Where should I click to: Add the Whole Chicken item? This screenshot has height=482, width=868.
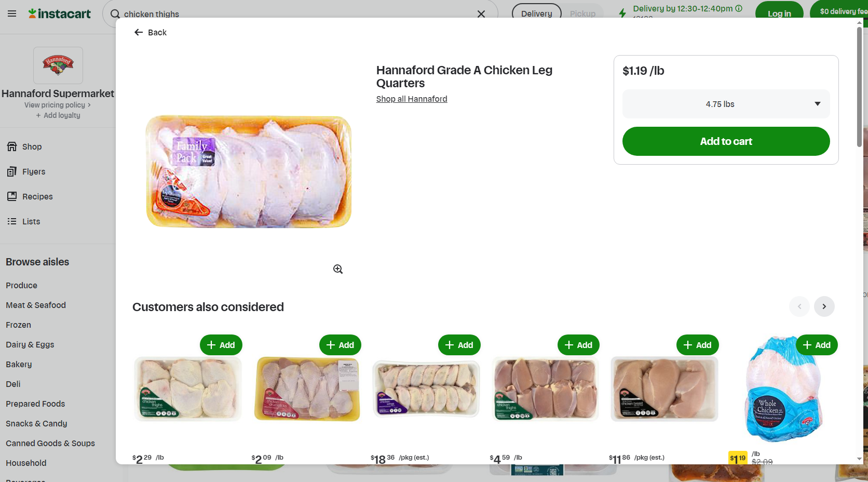(x=817, y=345)
